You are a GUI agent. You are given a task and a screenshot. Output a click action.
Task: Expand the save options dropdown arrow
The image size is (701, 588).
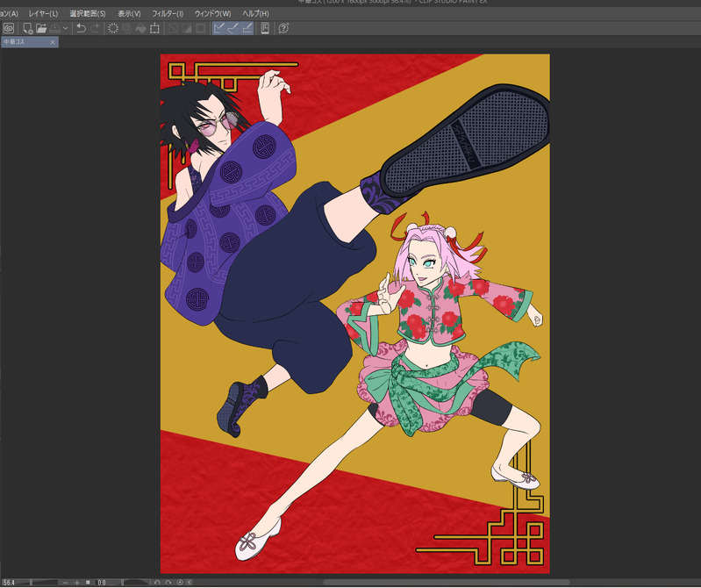[x=65, y=28]
